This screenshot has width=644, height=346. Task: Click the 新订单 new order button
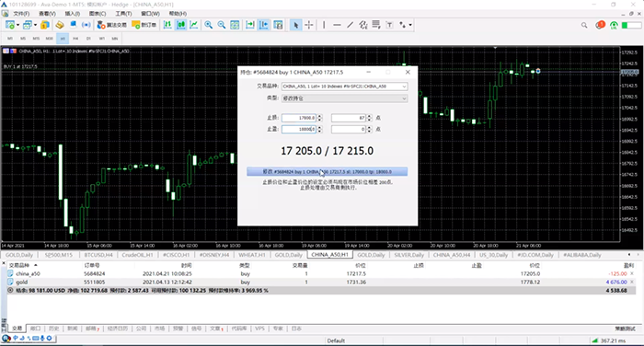(144, 25)
